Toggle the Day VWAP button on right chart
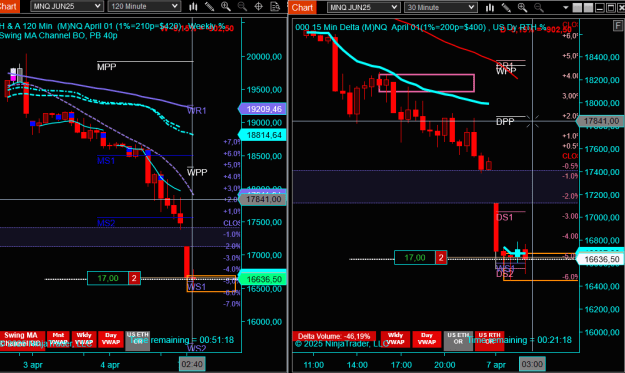This screenshot has width=625, height=373. [427, 339]
